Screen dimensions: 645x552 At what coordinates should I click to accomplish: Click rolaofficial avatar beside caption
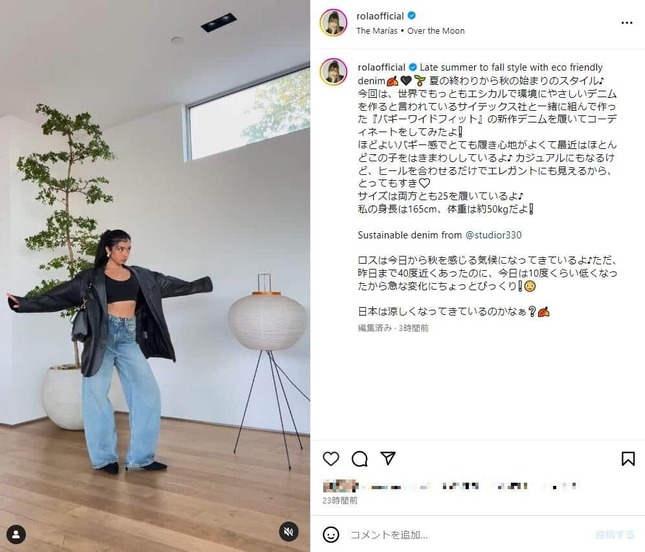pos(334,72)
